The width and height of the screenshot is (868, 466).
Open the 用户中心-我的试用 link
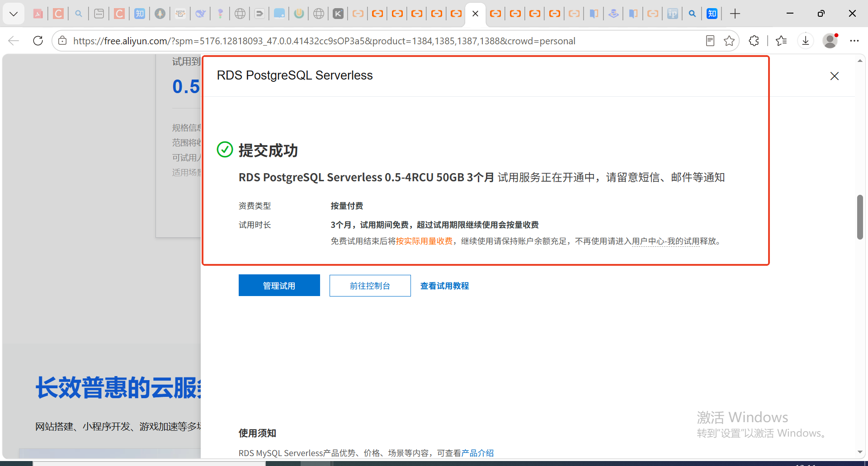(x=665, y=241)
